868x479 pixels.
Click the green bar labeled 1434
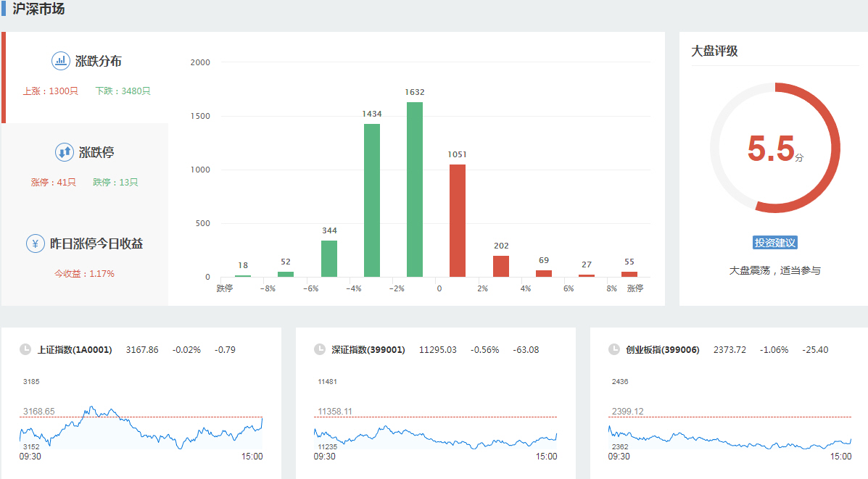click(x=372, y=200)
